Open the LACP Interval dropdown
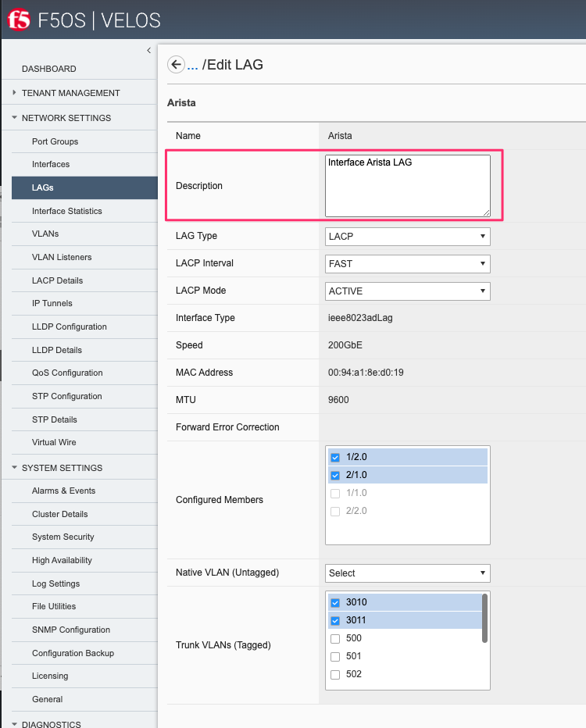This screenshot has width=586, height=728. pos(407,264)
